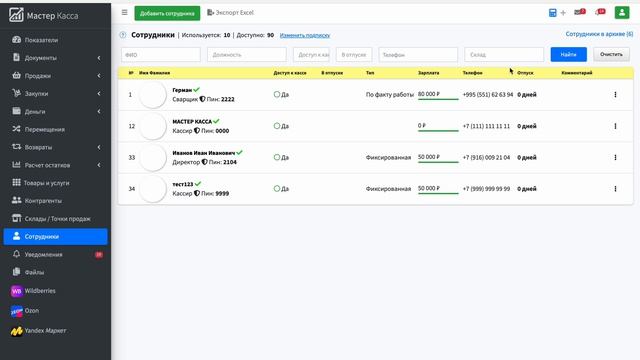Click the Продажи basket icon

point(16,76)
